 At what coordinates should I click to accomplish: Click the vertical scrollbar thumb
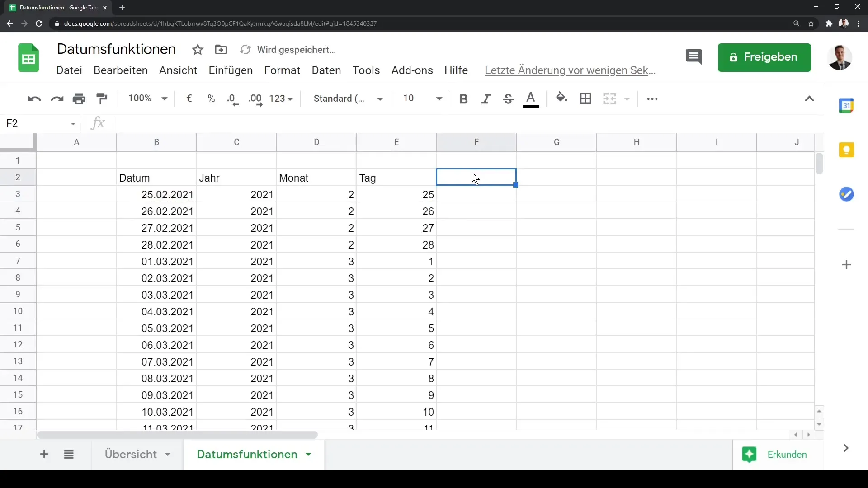(819, 164)
